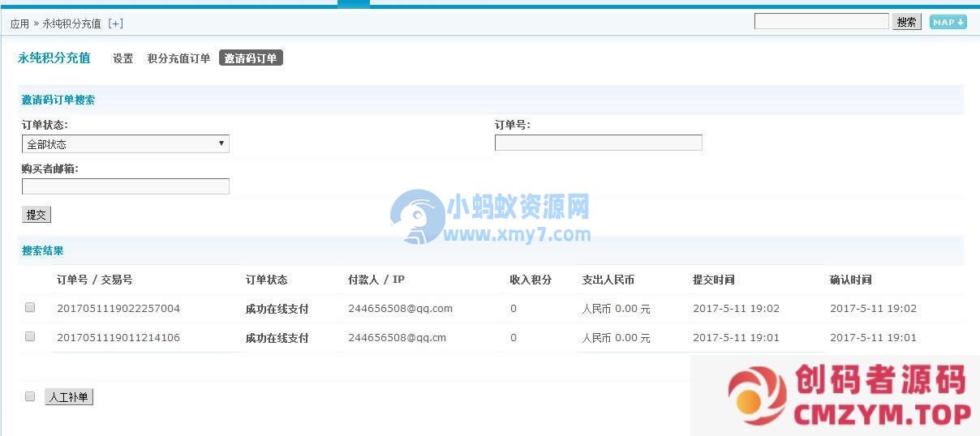The image size is (980, 436).
Task: Click the [+] add shortcut icon
Action: (x=115, y=24)
